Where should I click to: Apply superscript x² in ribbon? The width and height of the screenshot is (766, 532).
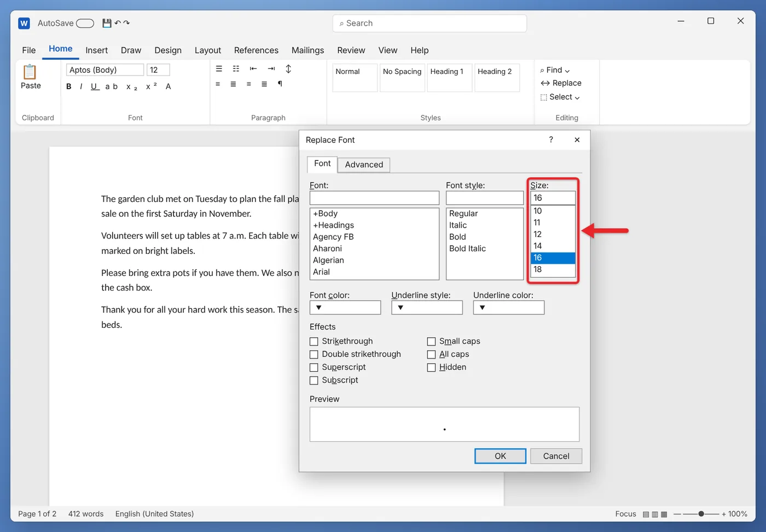152,86
